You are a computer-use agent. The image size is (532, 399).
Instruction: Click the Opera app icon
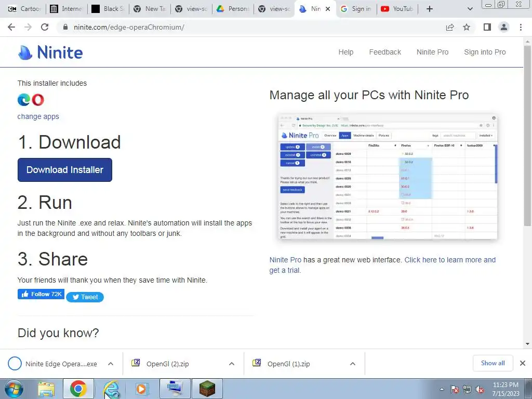[x=37, y=100]
